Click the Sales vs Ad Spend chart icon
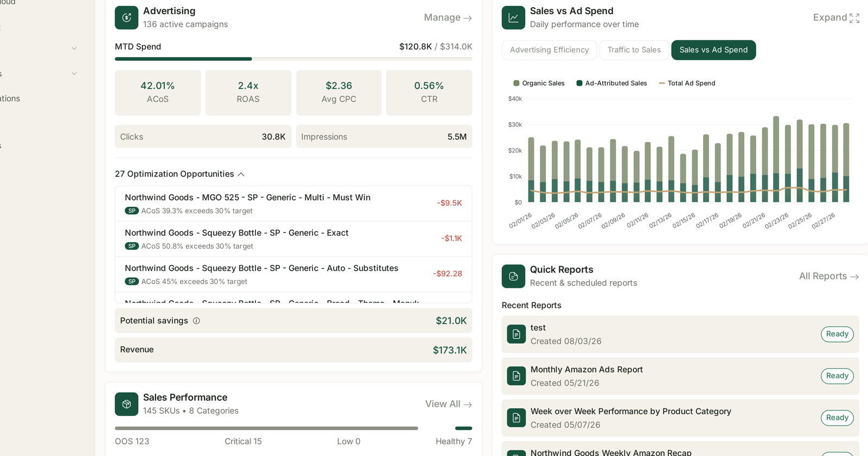Image resolution: width=868 pixels, height=456 pixels. (513, 17)
